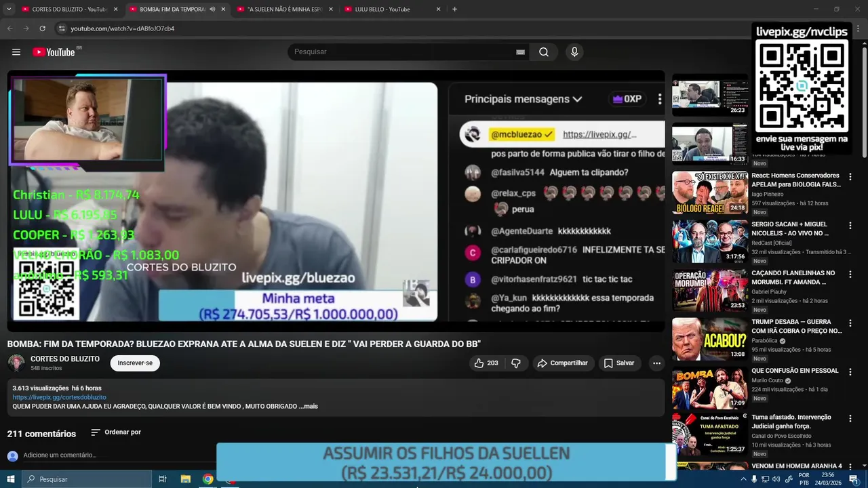The height and width of the screenshot is (488, 868).
Task: Open options for the SERGIO SACANI video
Action: (x=850, y=226)
